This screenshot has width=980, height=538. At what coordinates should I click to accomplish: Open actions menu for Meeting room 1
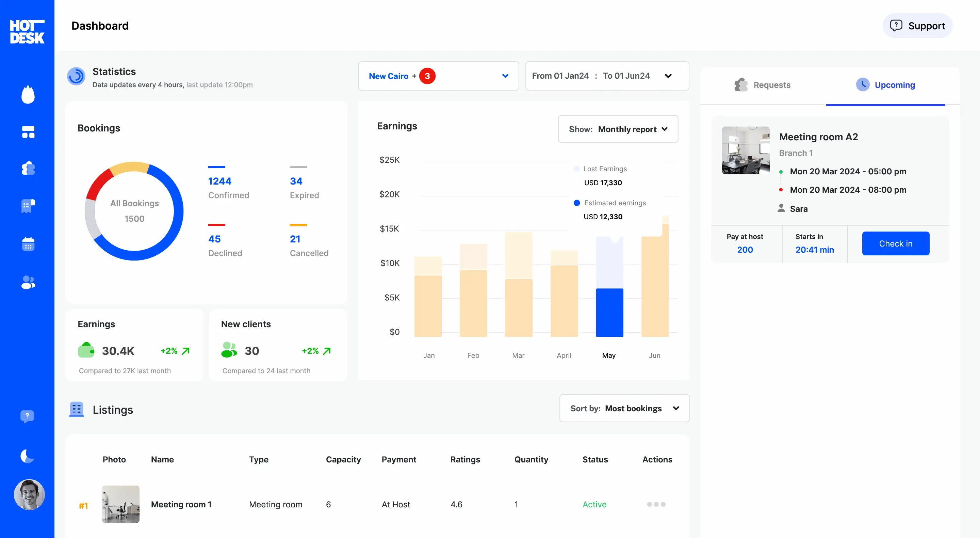[x=656, y=504]
